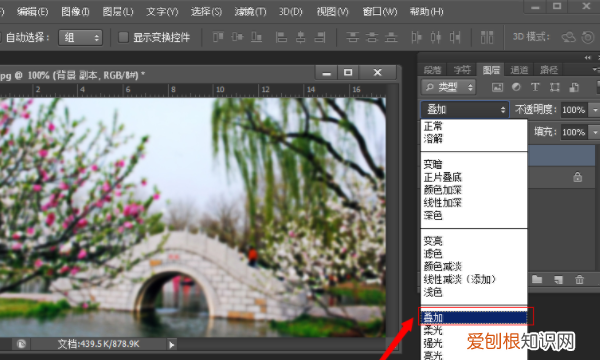Filter layers by smart object icon

[x=574, y=87]
